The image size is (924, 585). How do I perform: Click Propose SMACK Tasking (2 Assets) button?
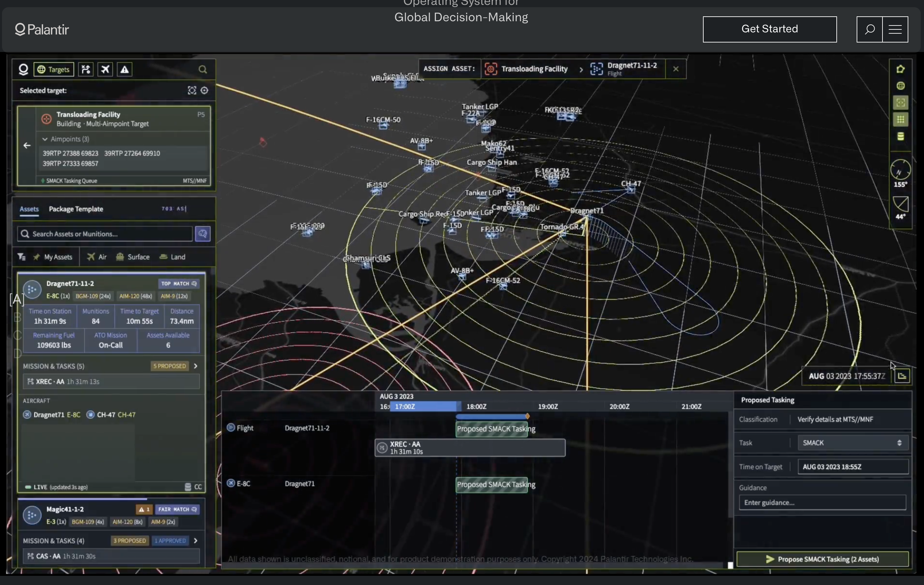pos(822,559)
